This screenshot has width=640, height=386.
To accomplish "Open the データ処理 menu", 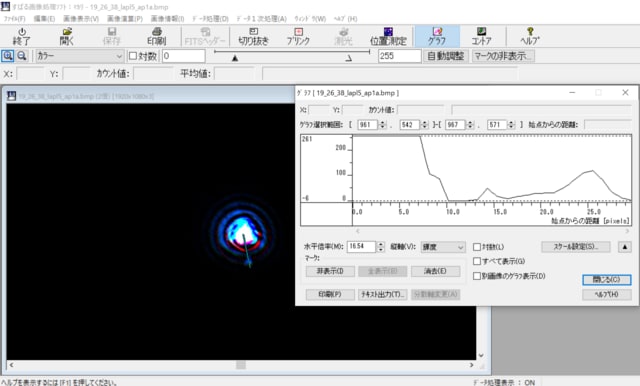I will point(210,19).
